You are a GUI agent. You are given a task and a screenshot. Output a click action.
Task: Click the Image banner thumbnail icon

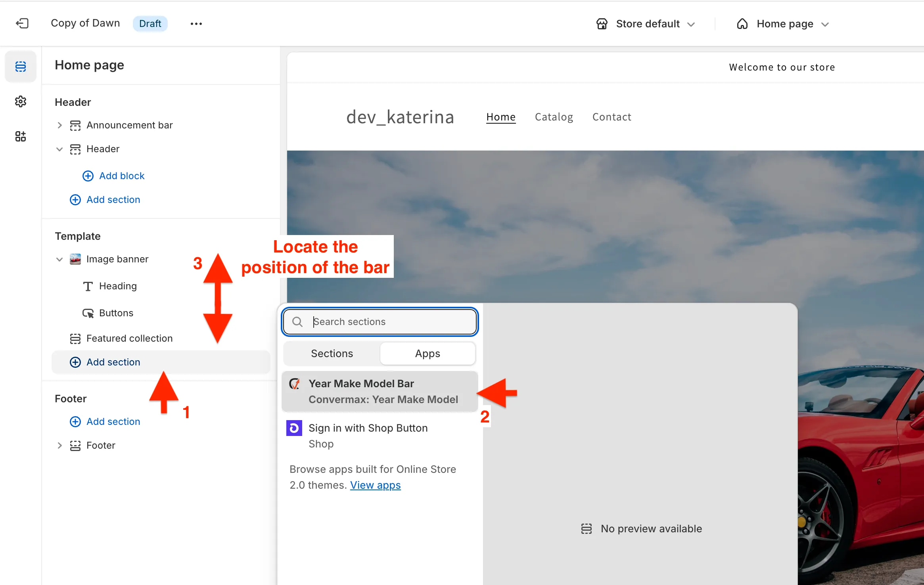tap(75, 259)
